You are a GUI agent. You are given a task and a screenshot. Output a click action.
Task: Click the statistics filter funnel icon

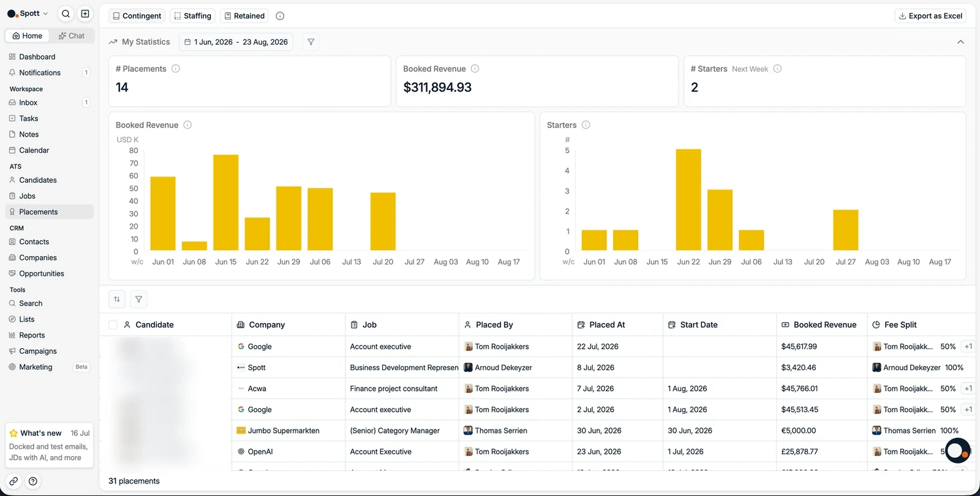point(311,42)
